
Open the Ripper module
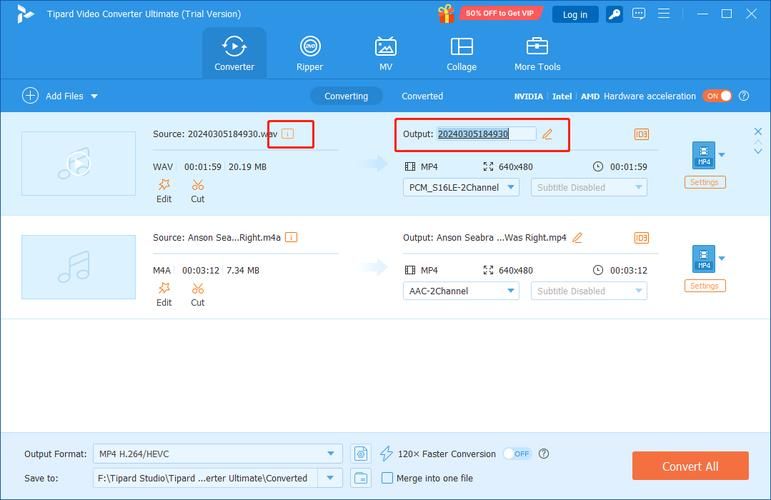click(x=309, y=54)
